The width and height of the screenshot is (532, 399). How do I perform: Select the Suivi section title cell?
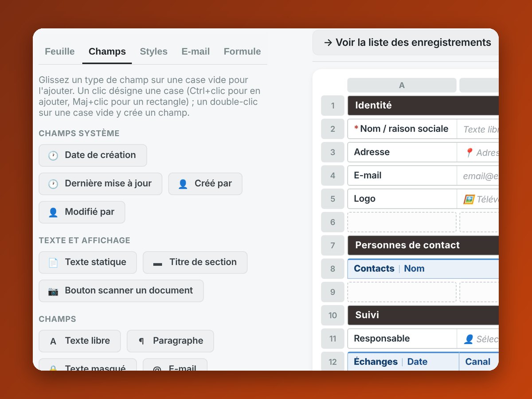pyautogui.click(x=423, y=315)
